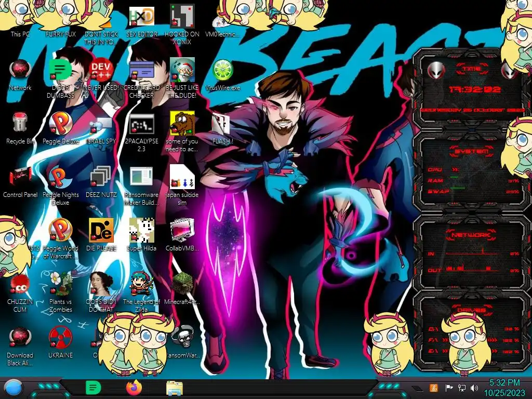Open the ISRAEL SPY shortcut

101,126
